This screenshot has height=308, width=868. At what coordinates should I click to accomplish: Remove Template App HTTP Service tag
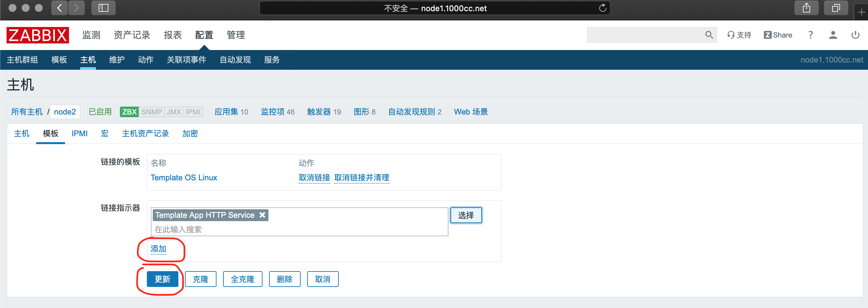[x=262, y=215]
